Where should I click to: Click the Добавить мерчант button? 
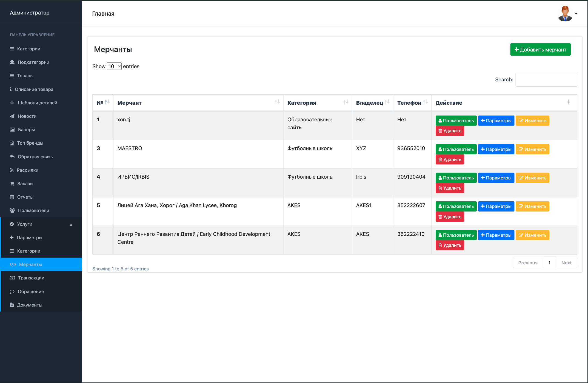[540, 50]
